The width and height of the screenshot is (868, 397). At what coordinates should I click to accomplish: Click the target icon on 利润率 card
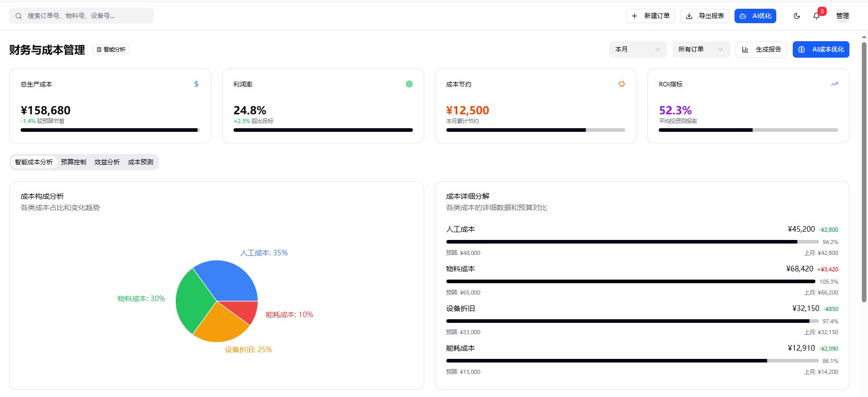[409, 84]
